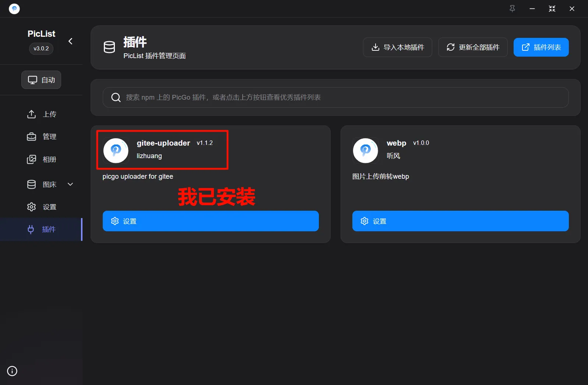Click the v3.0.2 version badge
This screenshot has height=385, width=588.
click(x=41, y=49)
